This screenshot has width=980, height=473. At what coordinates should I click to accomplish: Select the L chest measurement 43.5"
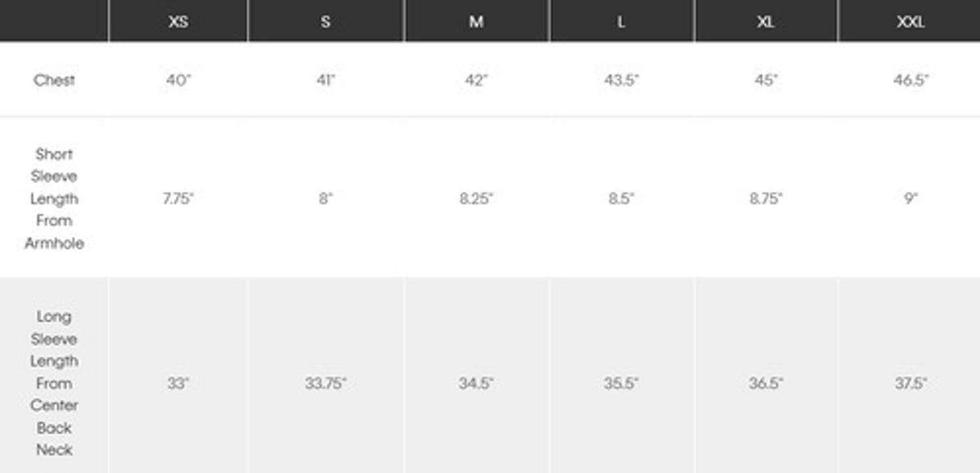(x=621, y=80)
